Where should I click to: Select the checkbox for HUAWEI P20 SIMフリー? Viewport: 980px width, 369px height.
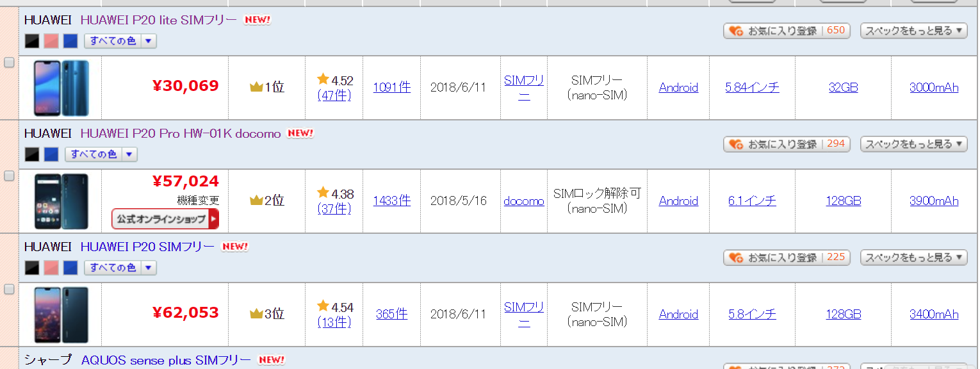point(9,289)
